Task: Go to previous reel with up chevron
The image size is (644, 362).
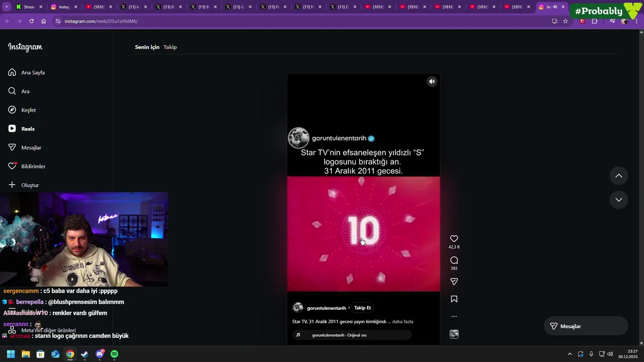Action: tap(619, 175)
